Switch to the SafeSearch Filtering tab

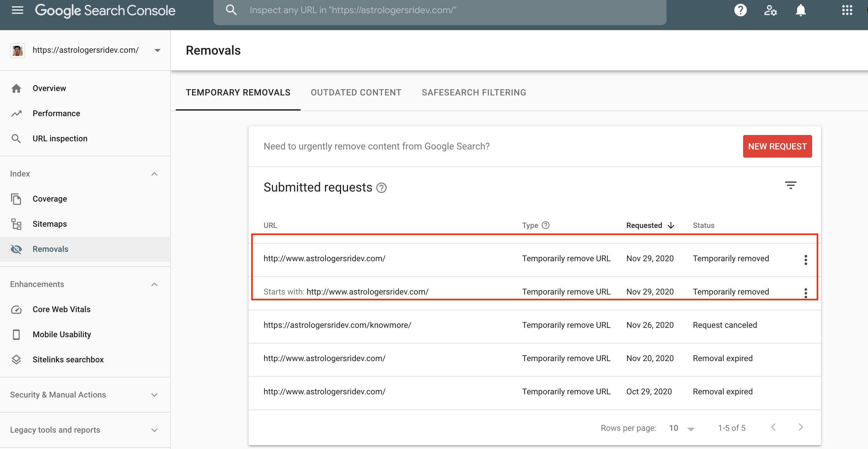click(x=474, y=92)
